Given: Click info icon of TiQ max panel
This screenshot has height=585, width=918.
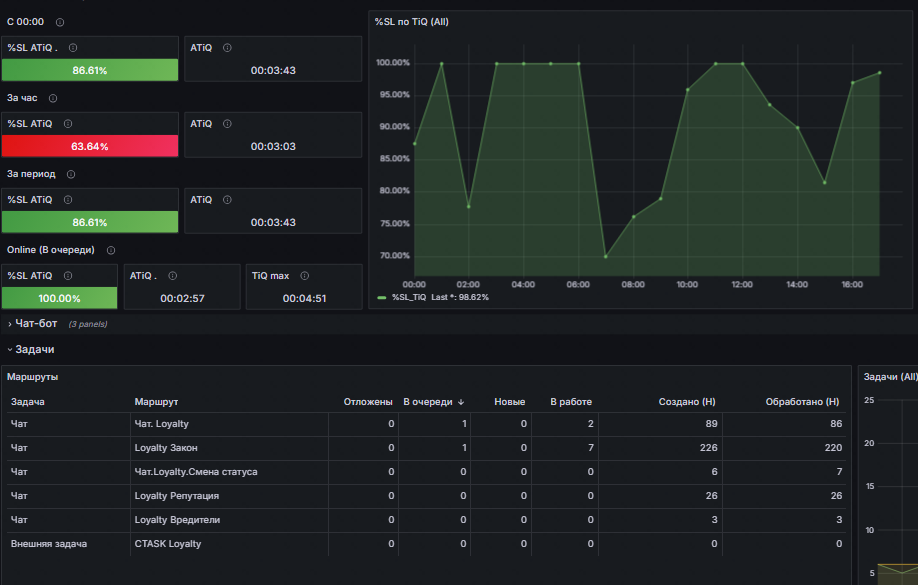Looking at the screenshot, I should coord(304,276).
